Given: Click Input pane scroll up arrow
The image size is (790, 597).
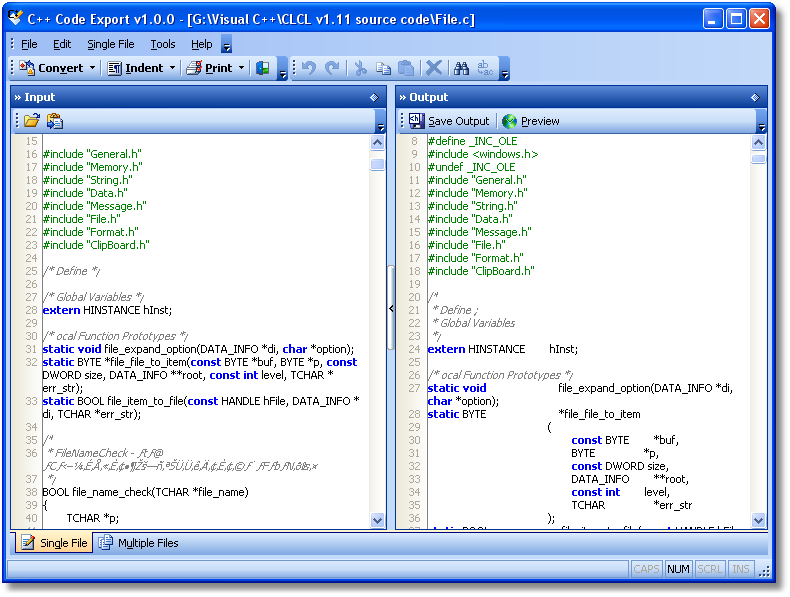Looking at the screenshot, I should pyautogui.click(x=377, y=143).
